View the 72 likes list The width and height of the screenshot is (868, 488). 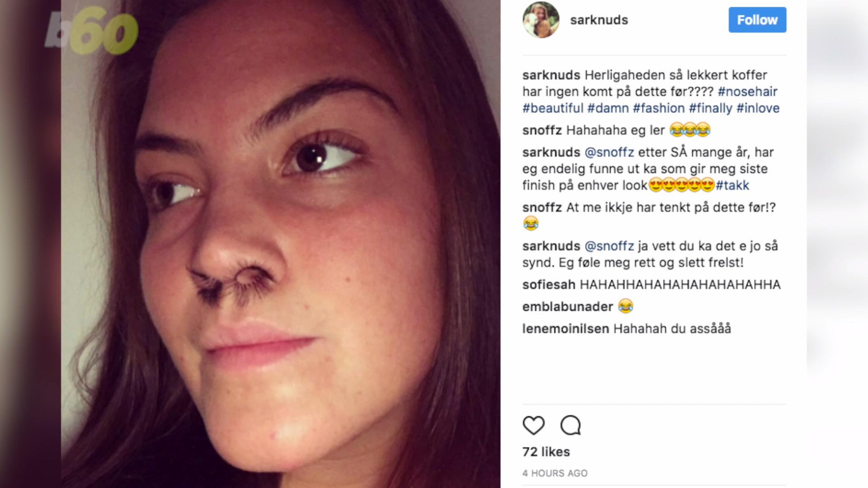546,452
